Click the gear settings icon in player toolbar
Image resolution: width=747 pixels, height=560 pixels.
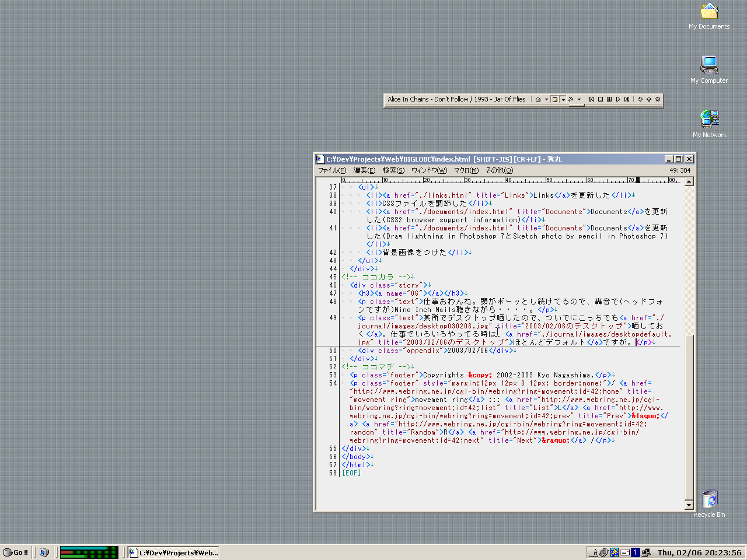click(x=658, y=99)
